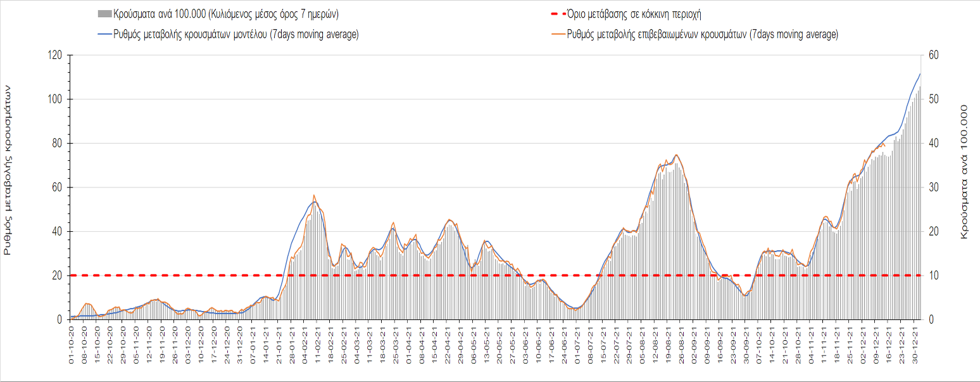
Task: Click right axis title 'Κρούσματα ανά 100.000'
Action: pos(965,172)
